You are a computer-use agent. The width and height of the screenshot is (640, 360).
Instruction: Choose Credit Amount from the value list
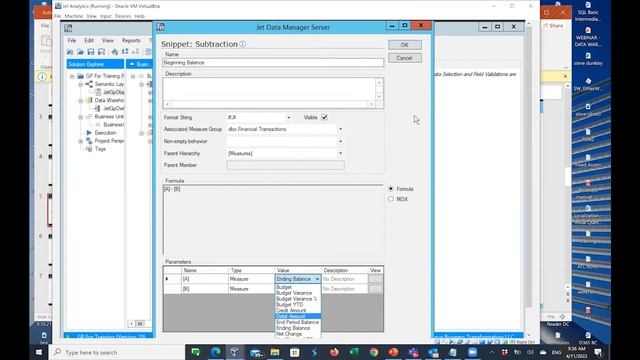coord(291,310)
